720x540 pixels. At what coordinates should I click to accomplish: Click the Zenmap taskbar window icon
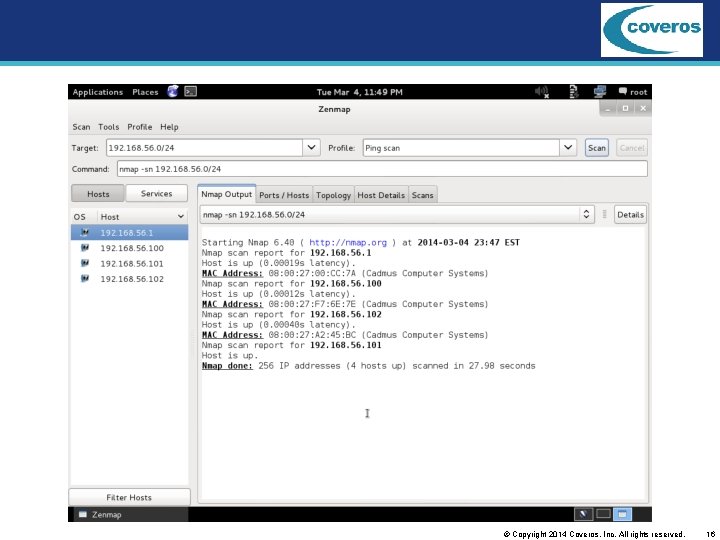coord(83,514)
